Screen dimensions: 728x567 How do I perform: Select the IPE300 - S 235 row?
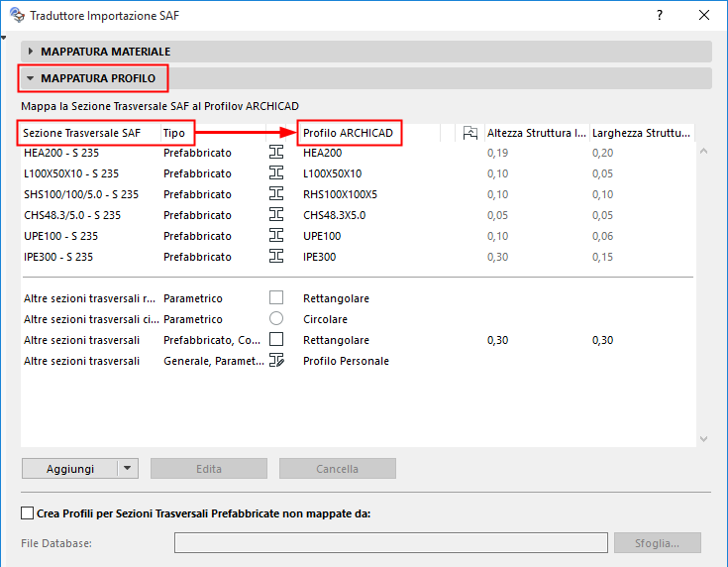tap(359, 257)
